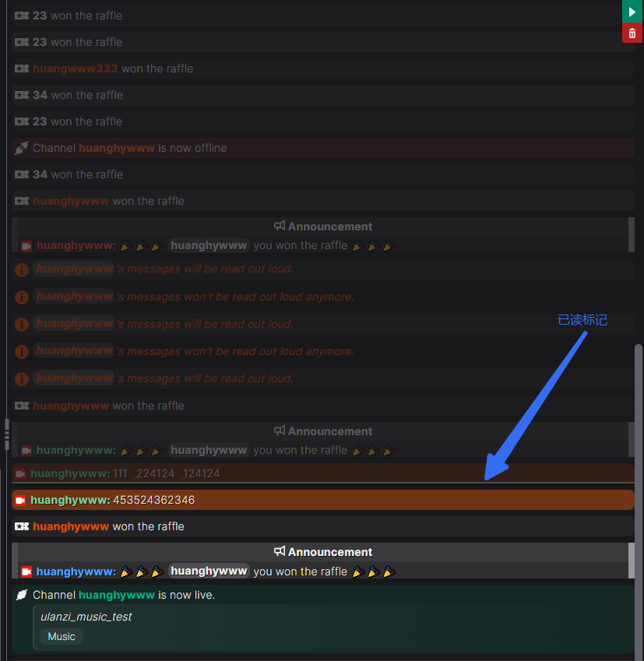The width and height of the screenshot is (644, 661).
Task: Click huanghywww username in the now live notice
Action: click(117, 595)
